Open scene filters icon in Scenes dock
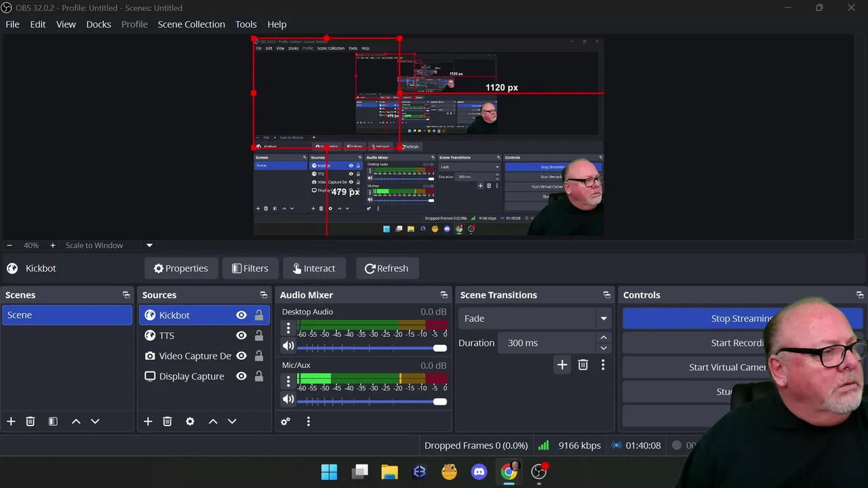 pos(53,422)
